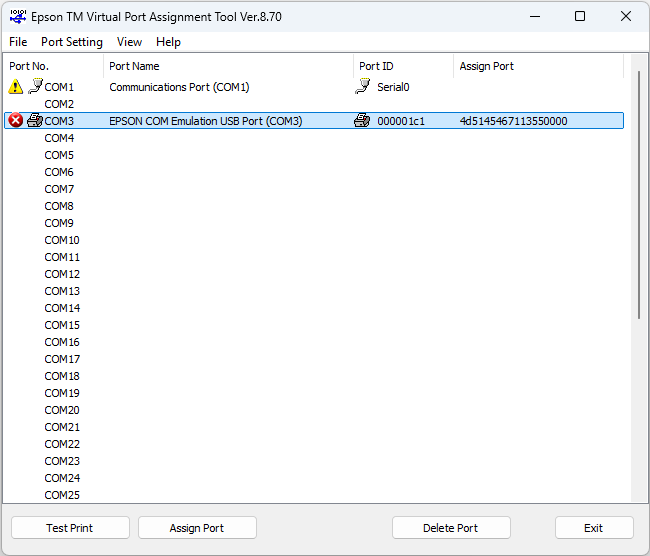
Task: Click the Test Print button
Action: [70, 528]
